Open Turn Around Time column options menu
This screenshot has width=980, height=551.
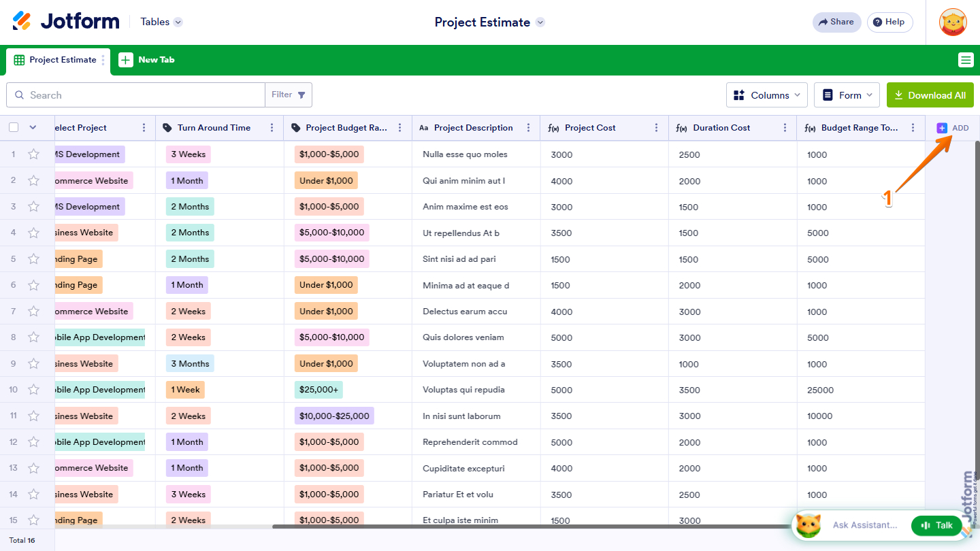[x=272, y=128]
